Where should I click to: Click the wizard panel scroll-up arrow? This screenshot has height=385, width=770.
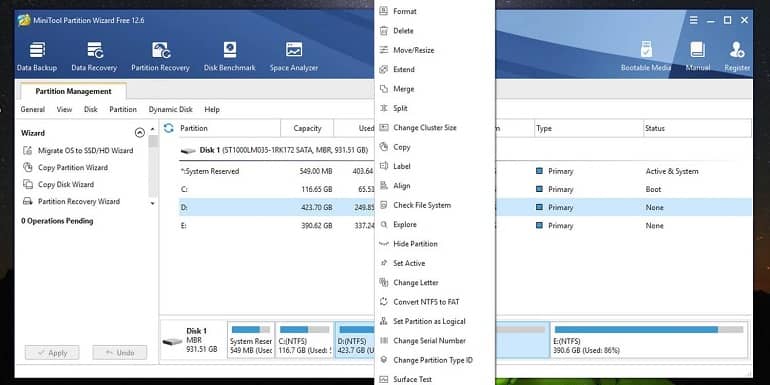coord(153,129)
